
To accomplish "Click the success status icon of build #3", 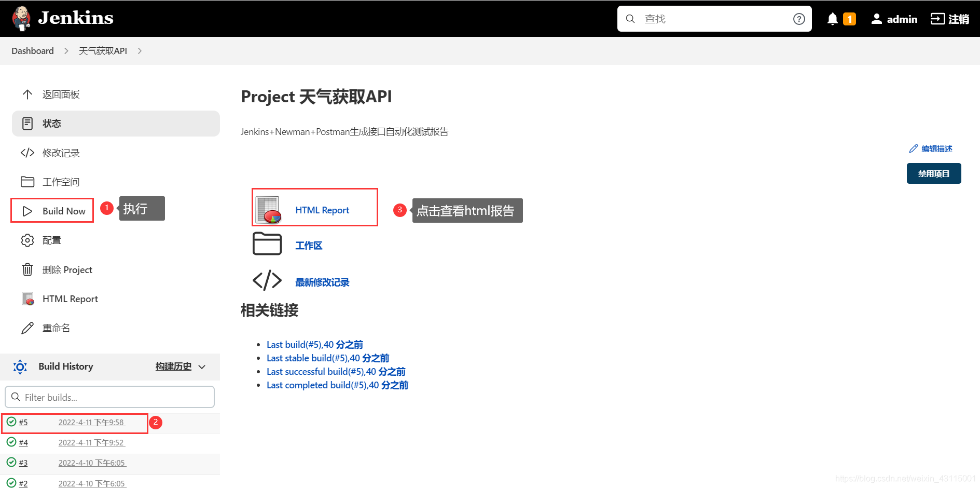I will (11, 462).
